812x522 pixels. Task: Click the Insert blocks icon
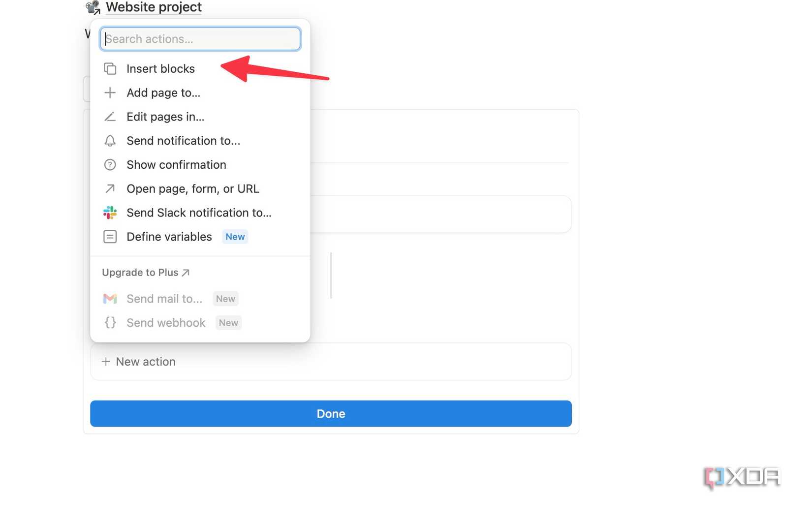click(110, 68)
